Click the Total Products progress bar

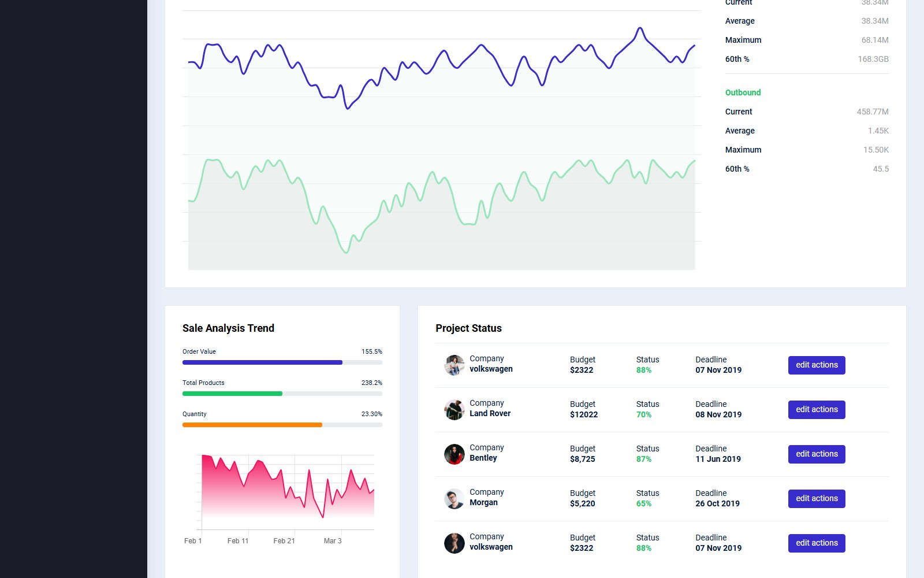click(x=282, y=394)
